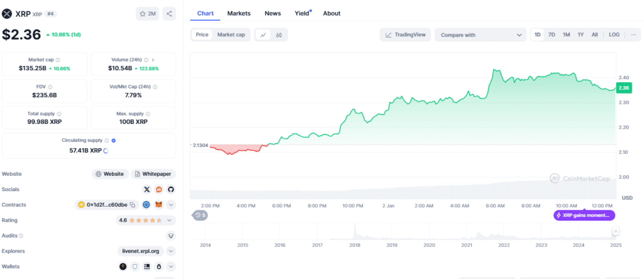This screenshot has height=279, width=644.
Task: Open Volume (24h) info tooltip icon
Action: pos(146,60)
